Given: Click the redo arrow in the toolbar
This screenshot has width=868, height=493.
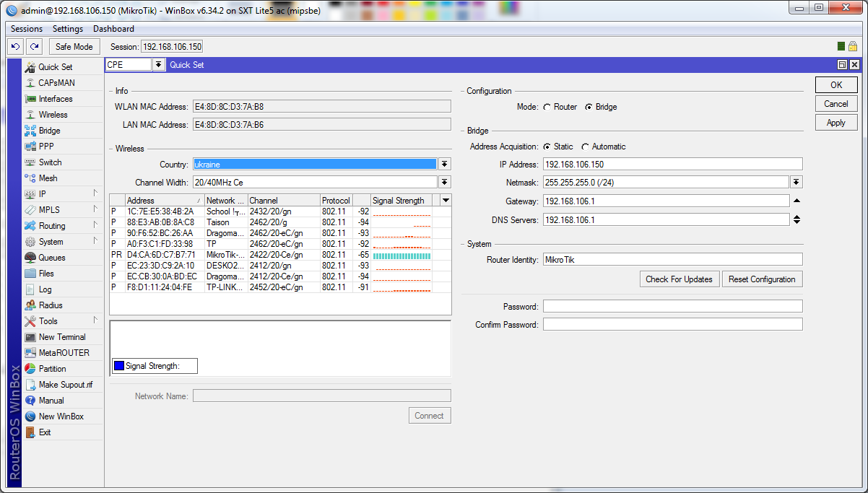Looking at the screenshot, I should (34, 47).
